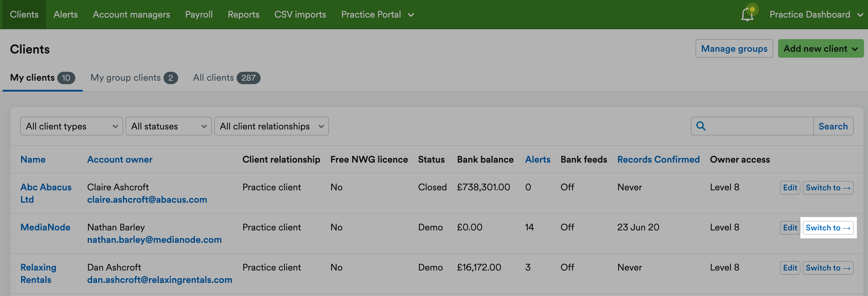The width and height of the screenshot is (868, 296).
Task: Click Edit for Abc Abacus Ltd
Action: (x=790, y=188)
